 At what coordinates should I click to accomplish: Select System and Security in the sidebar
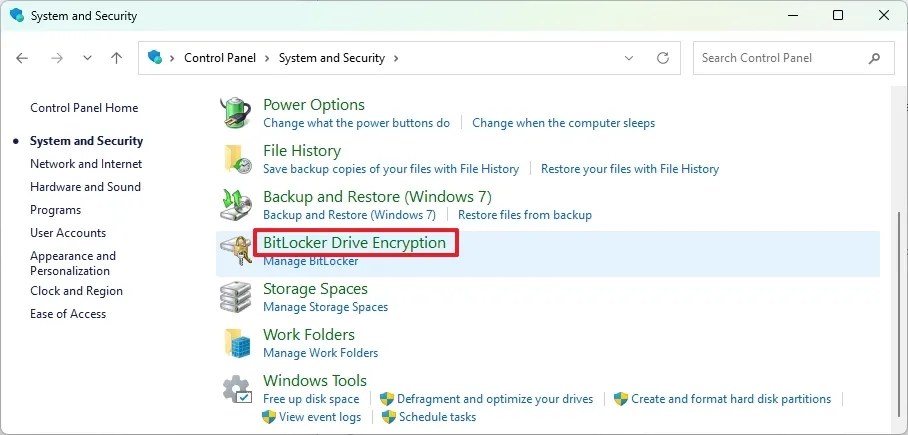[x=86, y=141]
